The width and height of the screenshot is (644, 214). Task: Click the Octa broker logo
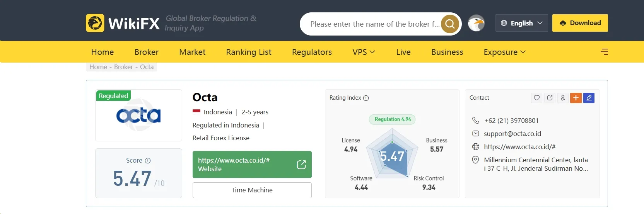tap(138, 115)
